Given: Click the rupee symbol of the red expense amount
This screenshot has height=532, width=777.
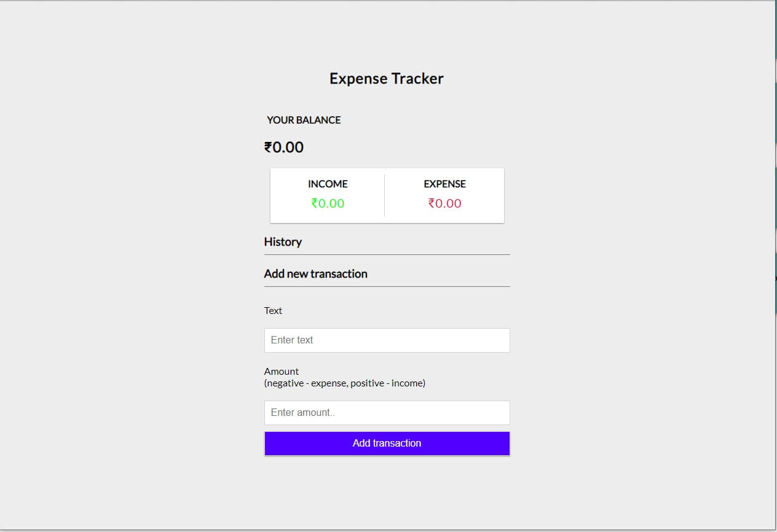Looking at the screenshot, I should point(432,203).
